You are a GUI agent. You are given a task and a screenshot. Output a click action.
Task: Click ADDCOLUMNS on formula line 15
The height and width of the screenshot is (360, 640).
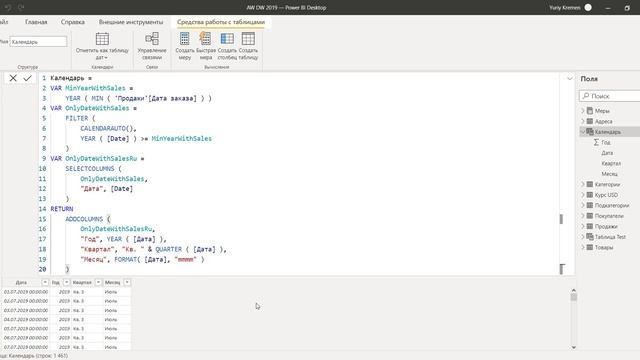tap(84, 219)
